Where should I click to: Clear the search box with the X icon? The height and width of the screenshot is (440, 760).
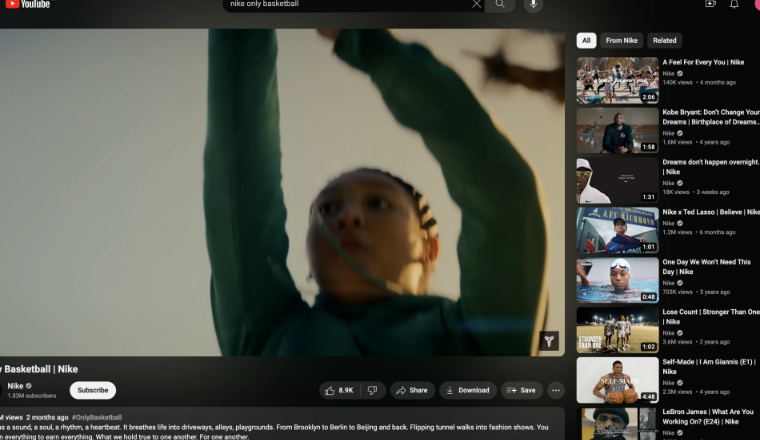click(477, 4)
